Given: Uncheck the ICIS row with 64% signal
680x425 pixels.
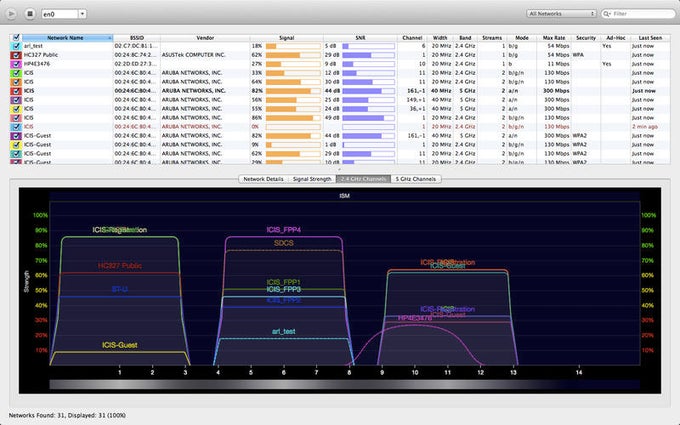Looking at the screenshot, I should coord(16,82).
